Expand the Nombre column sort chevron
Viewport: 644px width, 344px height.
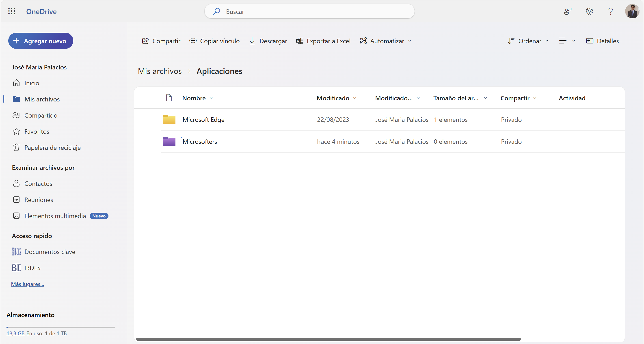click(x=212, y=98)
